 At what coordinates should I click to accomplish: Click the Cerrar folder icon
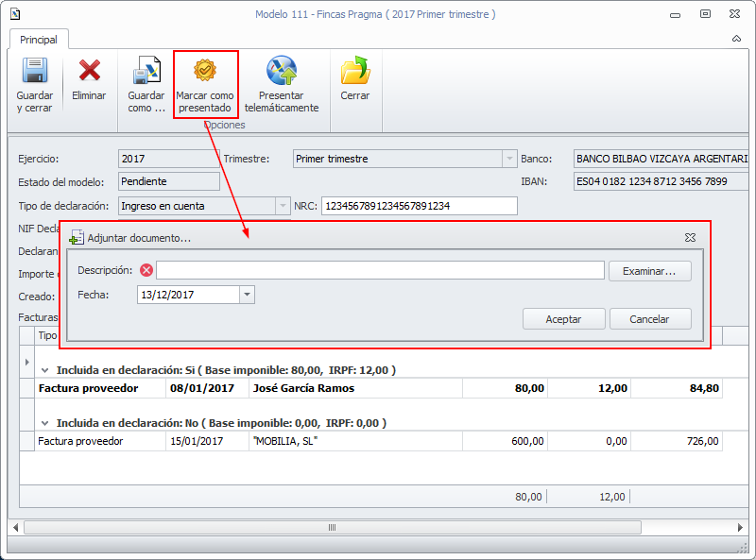pos(355,71)
